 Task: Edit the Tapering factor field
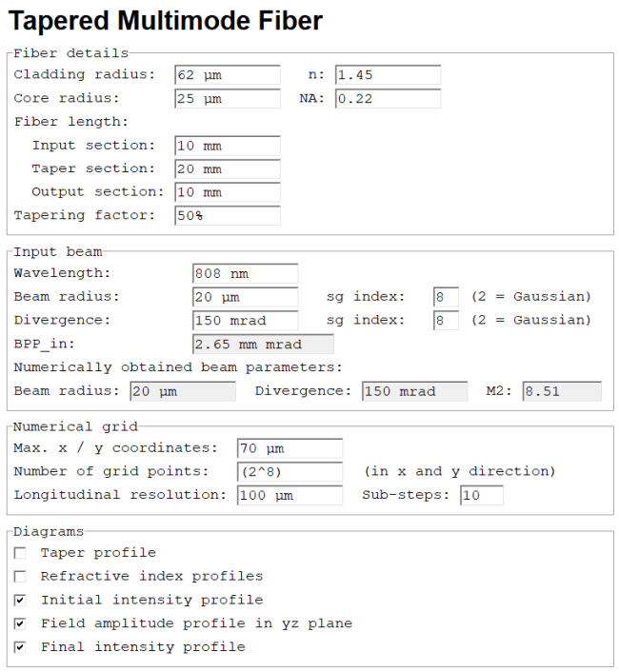[x=228, y=215]
